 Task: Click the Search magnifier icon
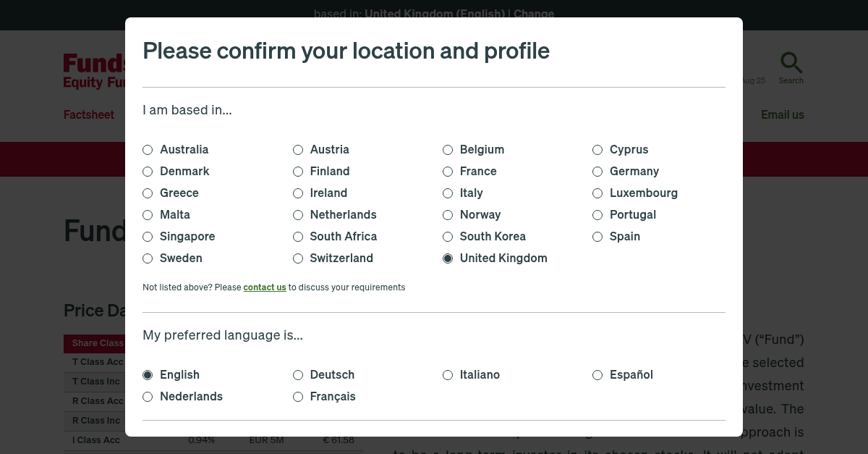point(791,63)
